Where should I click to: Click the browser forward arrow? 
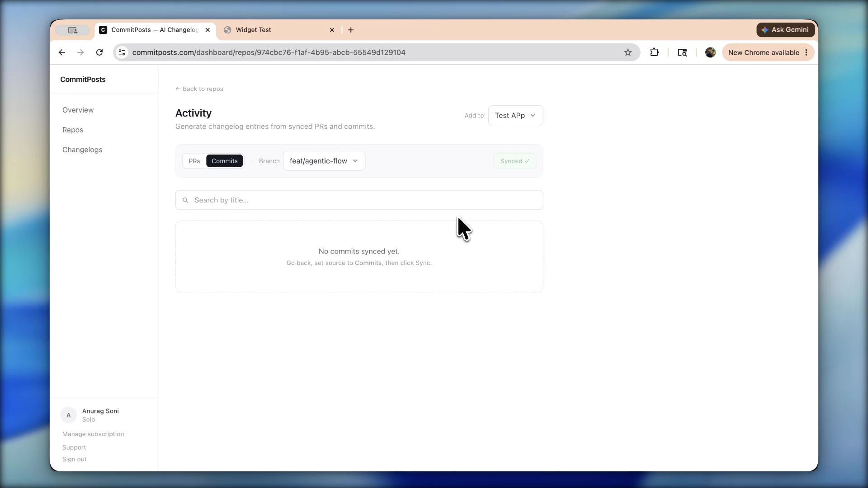click(x=80, y=52)
